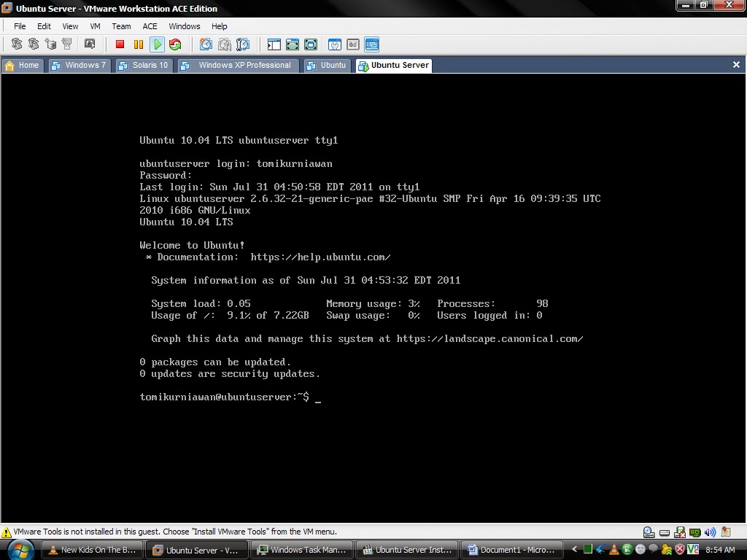Open the VM menu

click(96, 26)
